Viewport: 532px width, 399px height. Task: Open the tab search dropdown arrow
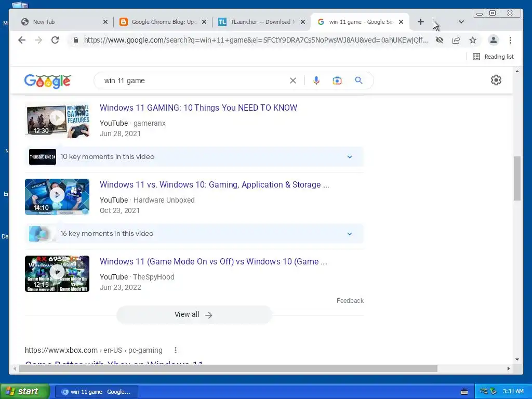[x=461, y=22]
